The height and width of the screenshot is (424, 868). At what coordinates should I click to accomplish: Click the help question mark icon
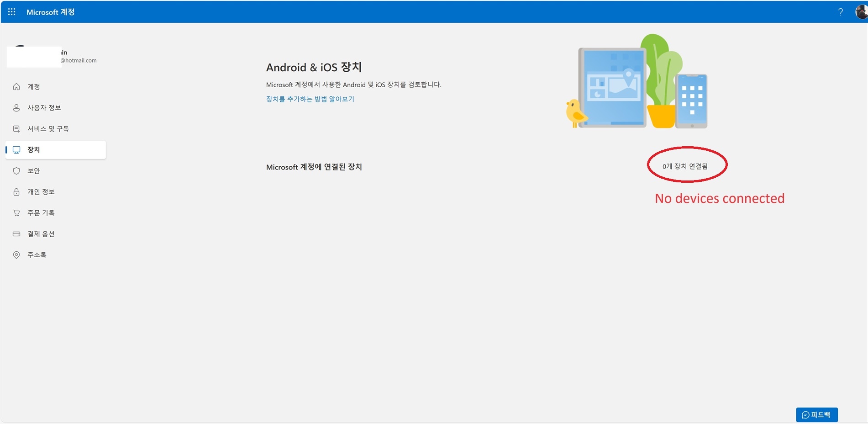841,12
